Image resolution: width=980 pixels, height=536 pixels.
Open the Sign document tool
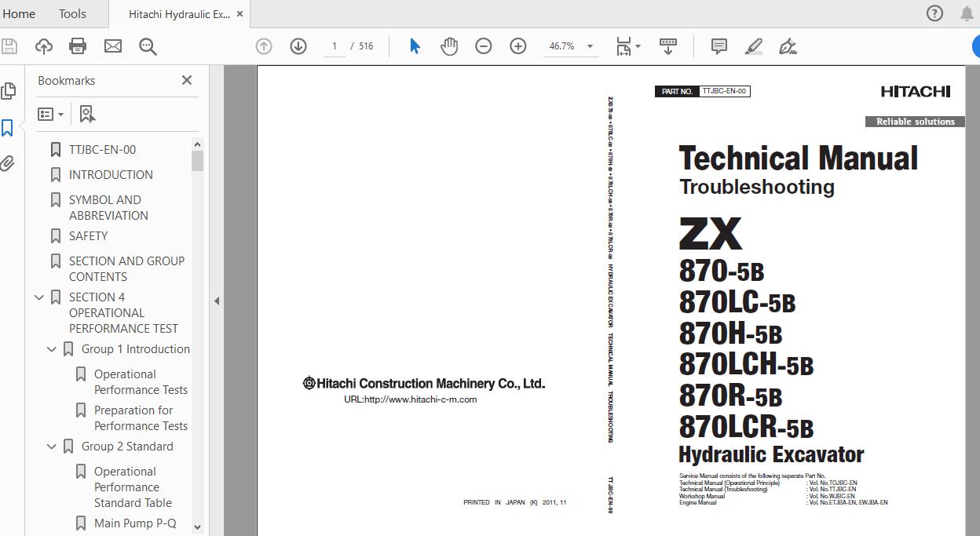(788, 46)
